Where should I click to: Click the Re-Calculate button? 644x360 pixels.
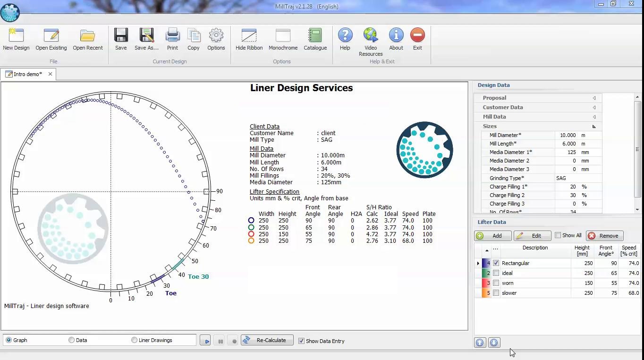[267, 340]
